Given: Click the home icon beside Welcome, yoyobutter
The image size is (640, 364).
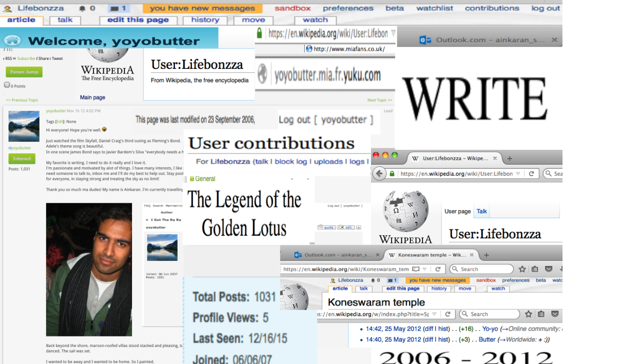Looking at the screenshot, I should pos(12,40).
